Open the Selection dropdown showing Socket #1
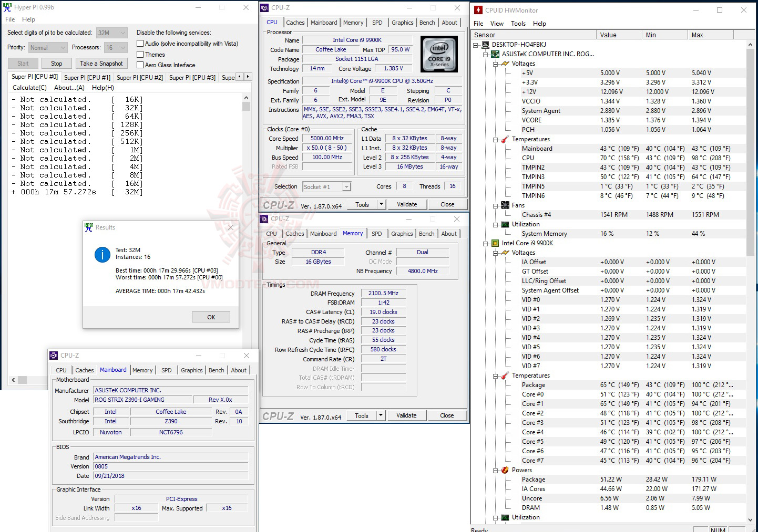 [x=326, y=187]
